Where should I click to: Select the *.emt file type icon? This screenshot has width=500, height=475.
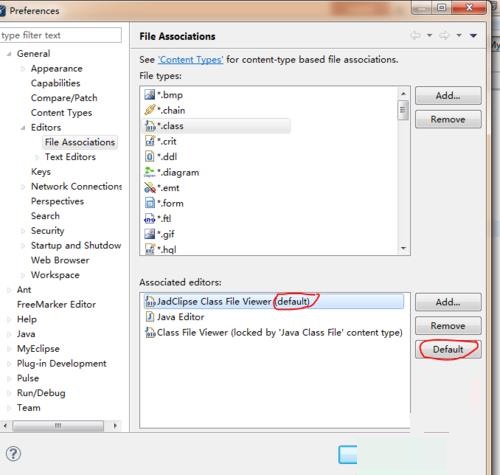point(150,188)
